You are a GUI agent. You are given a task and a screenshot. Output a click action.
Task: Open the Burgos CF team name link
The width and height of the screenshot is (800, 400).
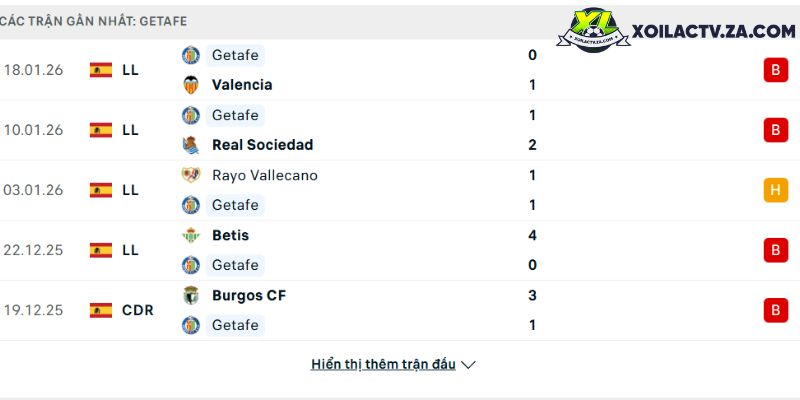249,295
